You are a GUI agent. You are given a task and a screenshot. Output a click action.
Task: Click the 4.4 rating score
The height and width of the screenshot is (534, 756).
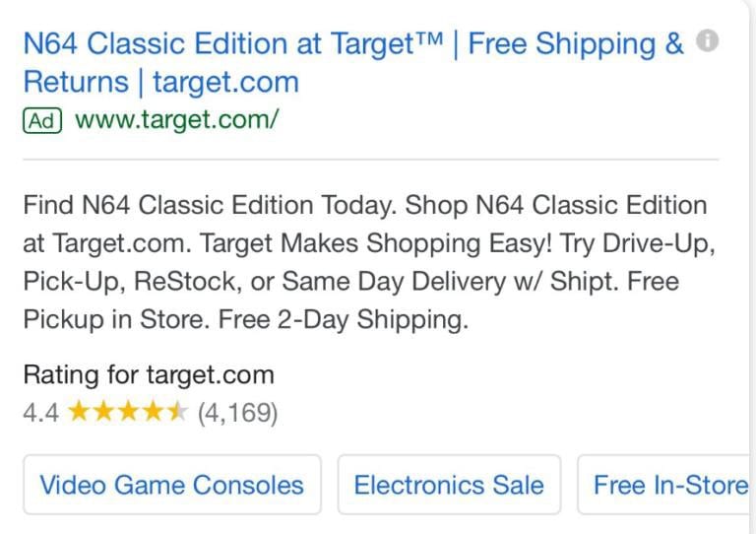click(40, 412)
